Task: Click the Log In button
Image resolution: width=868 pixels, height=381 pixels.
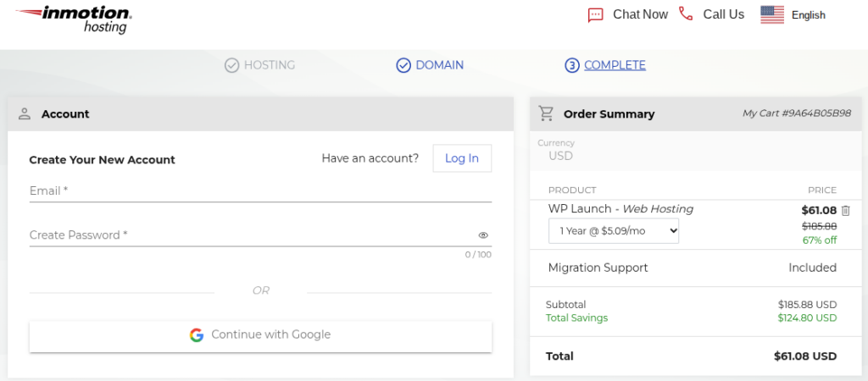Action: [x=462, y=158]
